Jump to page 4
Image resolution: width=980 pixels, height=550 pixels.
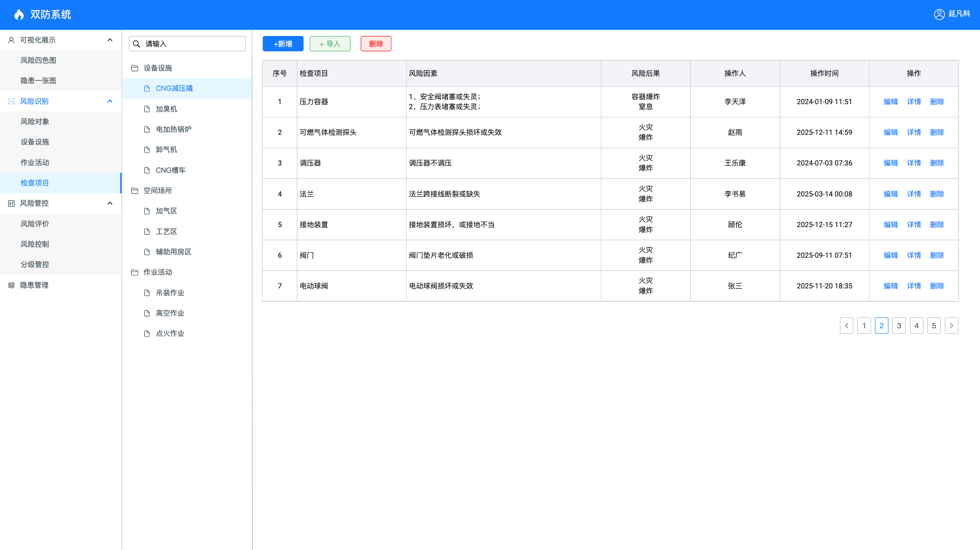[x=916, y=326]
